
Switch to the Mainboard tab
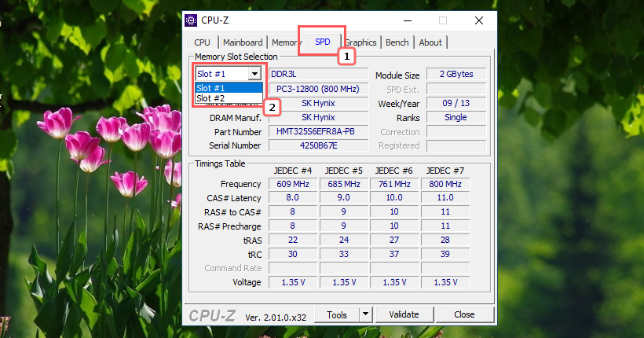[x=243, y=42]
